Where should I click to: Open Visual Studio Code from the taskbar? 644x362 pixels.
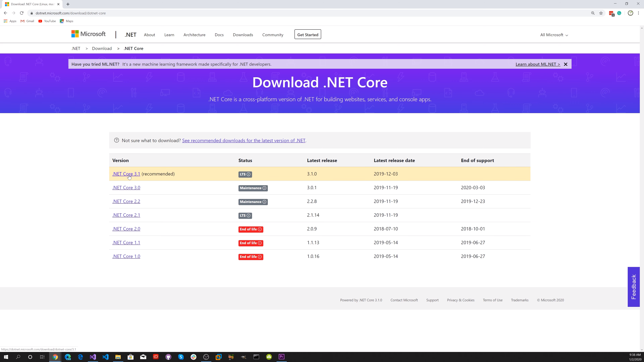click(x=105, y=357)
